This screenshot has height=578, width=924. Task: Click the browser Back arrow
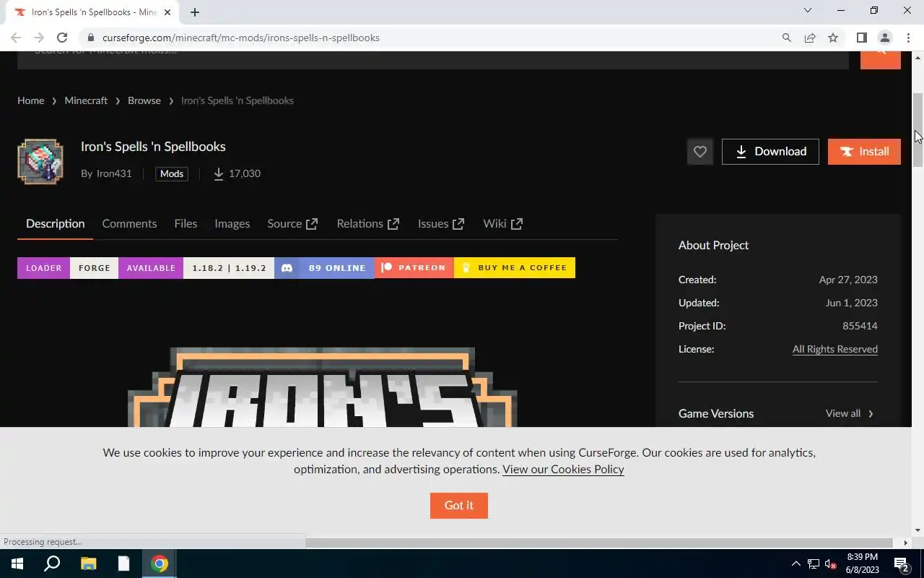tap(16, 38)
